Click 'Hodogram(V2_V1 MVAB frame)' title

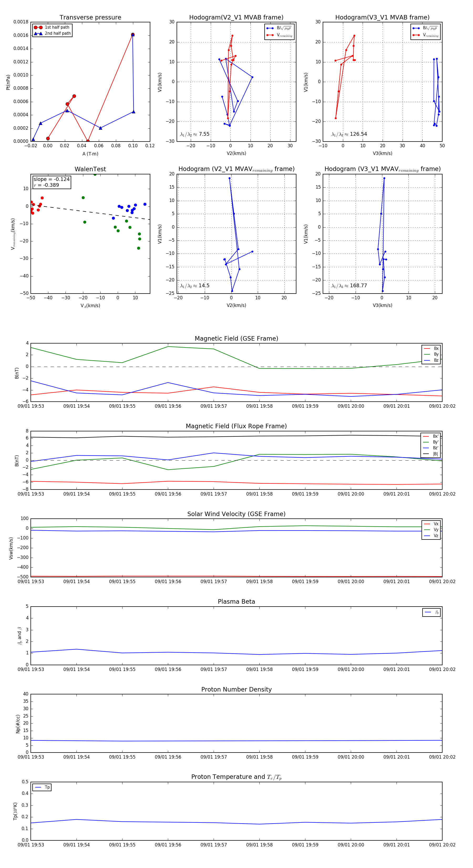point(236,18)
